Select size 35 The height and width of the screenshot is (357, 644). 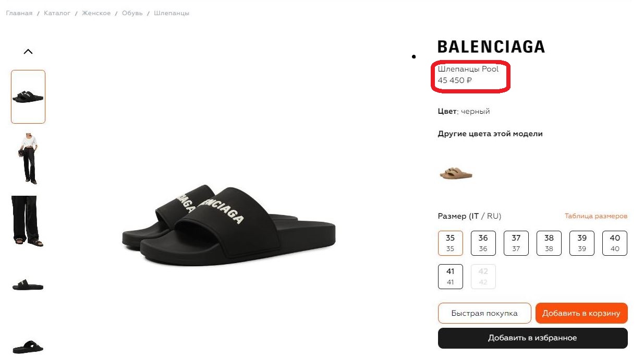click(450, 243)
